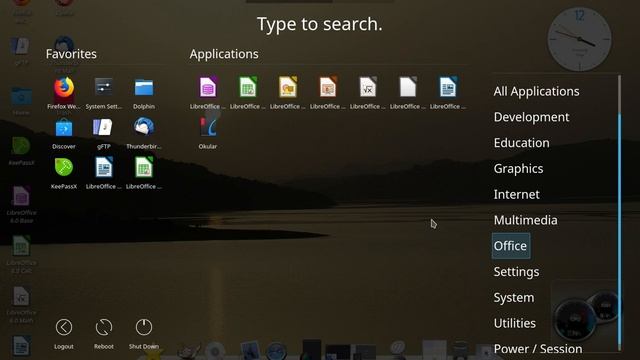Open Okular document viewer
This screenshot has height=360, width=640.
point(208,133)
